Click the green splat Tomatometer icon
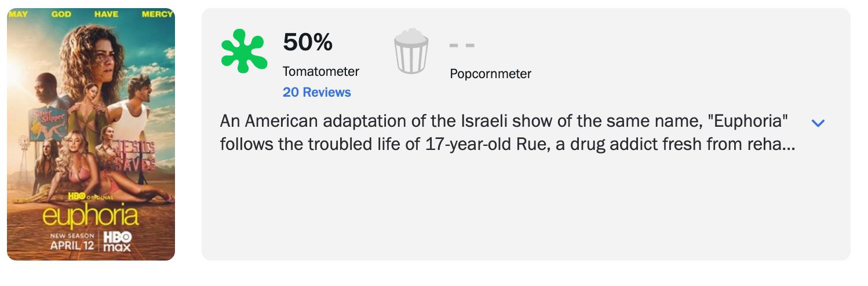 click(244, 52)
